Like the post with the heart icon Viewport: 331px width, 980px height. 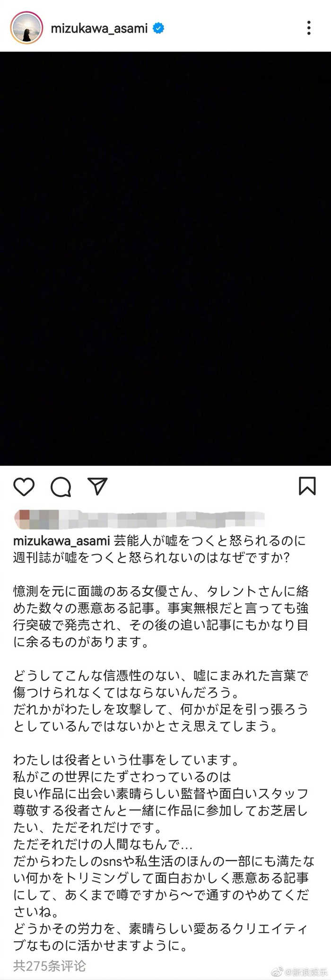point(24,486)
